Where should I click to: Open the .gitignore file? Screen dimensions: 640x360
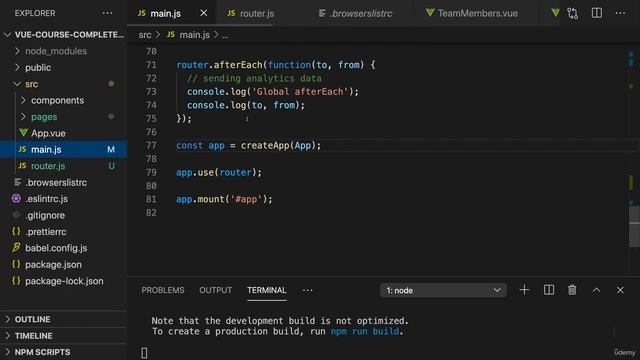point(64,215)
